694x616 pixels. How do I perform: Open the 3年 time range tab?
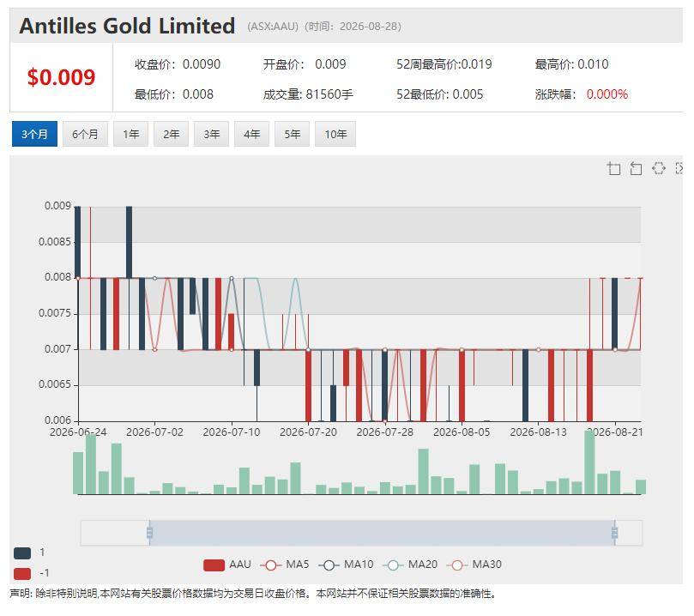(212, 134)
